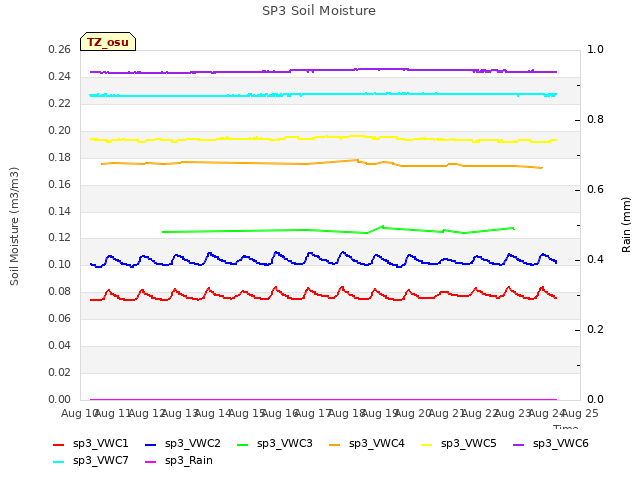Image resolution: width=640 pixels, height=480 pixels.
Task: Click the TZ_osu annotation tag
Action: [108, 42]
